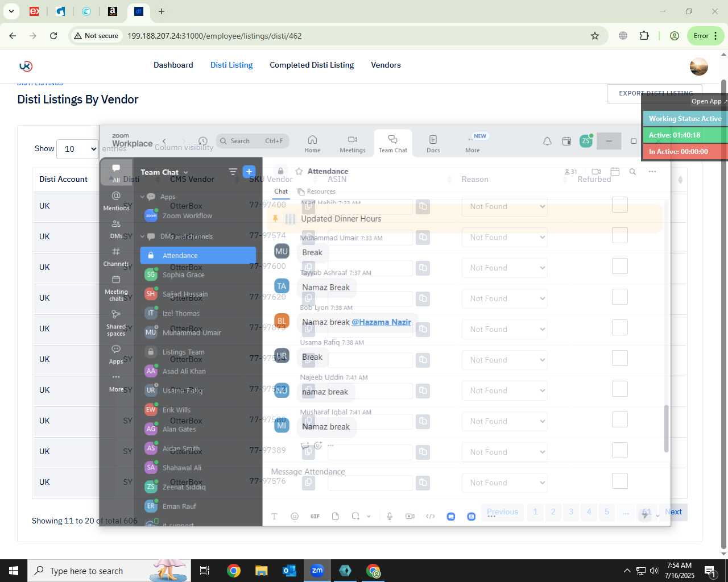This screenshot has height=582, width=728.
Task: Go back using Zoom's back chevron
Action: pyautogui.click(x=164, y=141)
